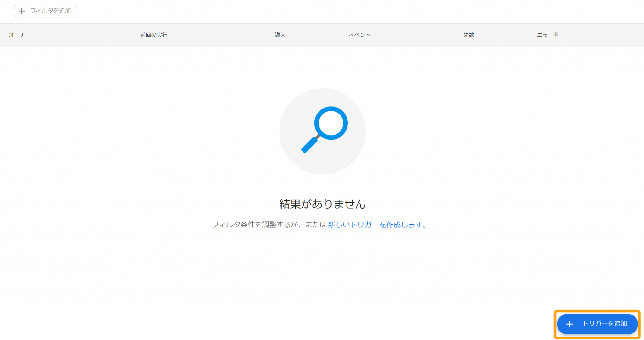Open the 新しいトリガーを作成します link
Screen dimensions: 644x340
(x=377, y=225)
